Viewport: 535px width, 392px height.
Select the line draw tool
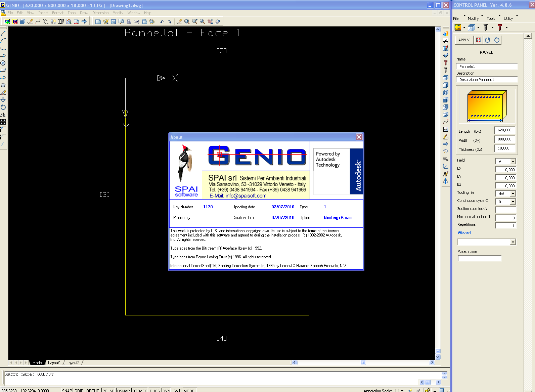3,33
